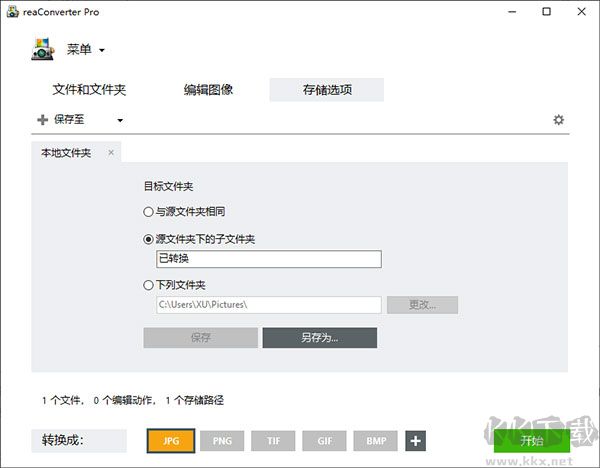Viewport: 600px width, 468px height.
Task: Start conversion with 开始 button
Action: click(x=532, y=441)
